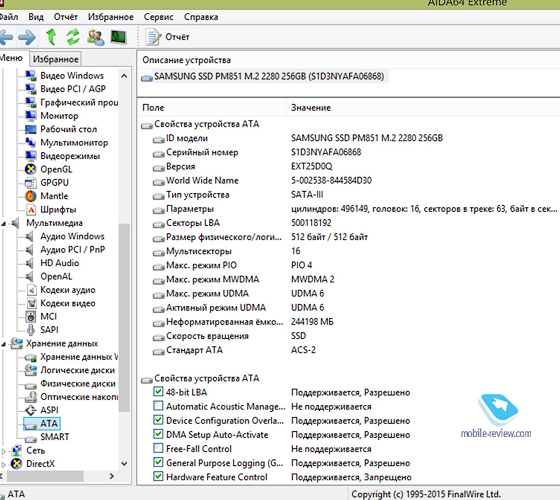
Task: Select the SAMSUNG SSD PM851 device entry
Action: (264, 76)
